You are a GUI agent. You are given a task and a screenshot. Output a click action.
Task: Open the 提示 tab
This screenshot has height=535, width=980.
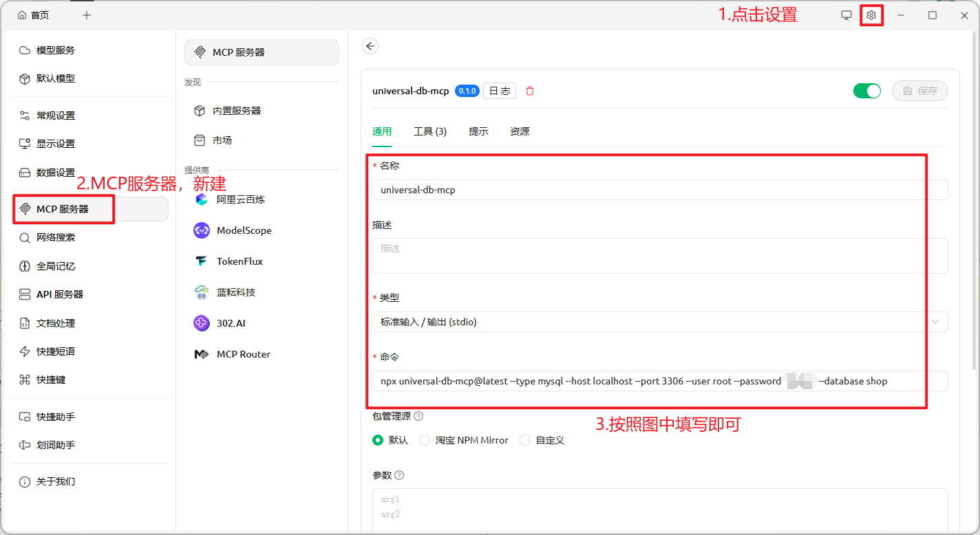click(x=478, y=131)
